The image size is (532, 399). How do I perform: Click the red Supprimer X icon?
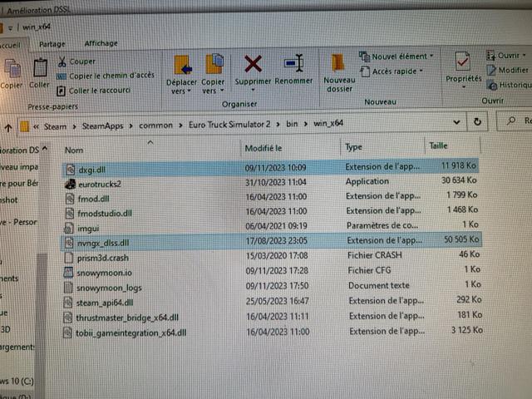[x=253, y=65]
